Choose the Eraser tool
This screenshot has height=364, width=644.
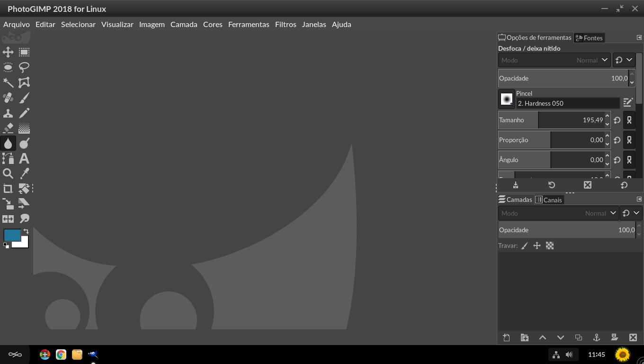point(8,128)
